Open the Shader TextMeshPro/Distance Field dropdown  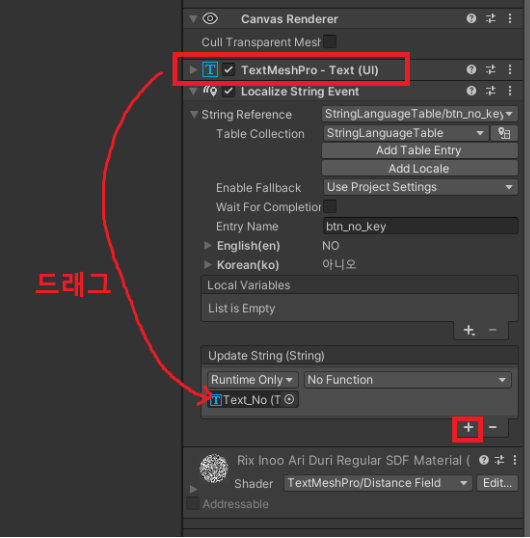[x=378, y=483]
